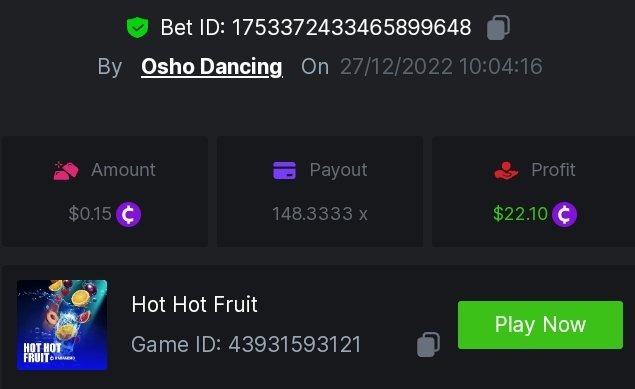The height and width of the screenshot is (389, 635).
Task: Click the green Play Now button
Action: click(540, 325)
